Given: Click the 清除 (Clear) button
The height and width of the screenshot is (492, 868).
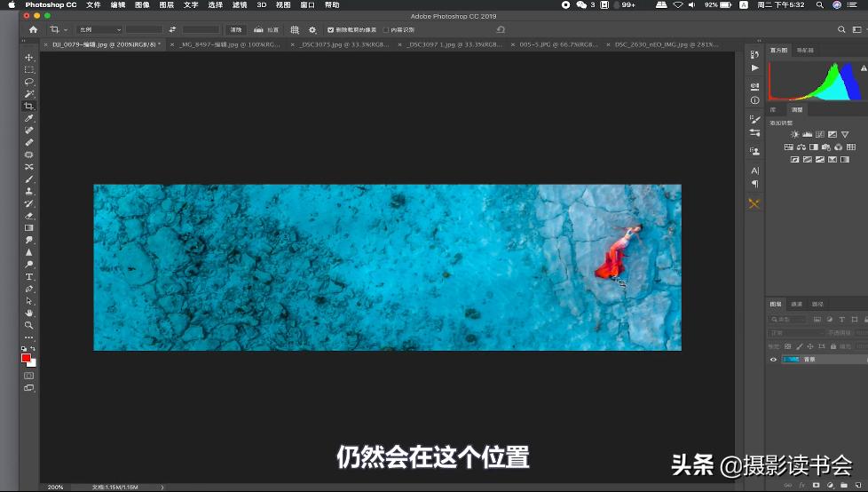Looking at the screenshot, I should [x=236, y=30].
